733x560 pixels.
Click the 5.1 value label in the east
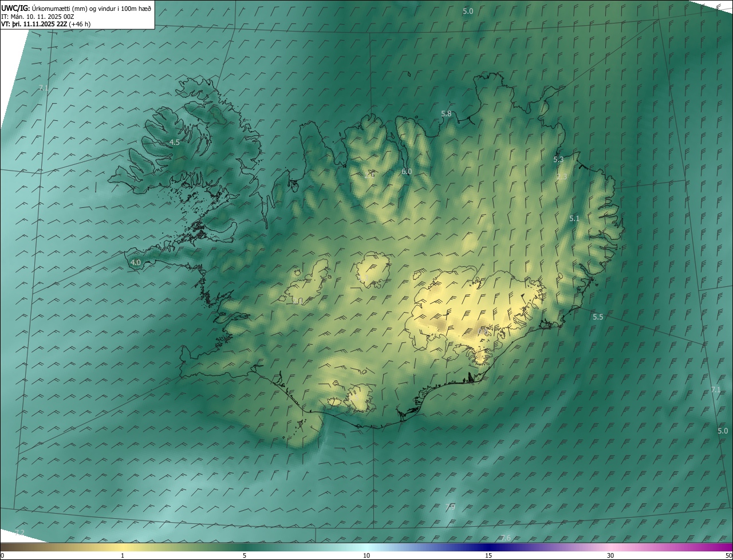[574, 218]
